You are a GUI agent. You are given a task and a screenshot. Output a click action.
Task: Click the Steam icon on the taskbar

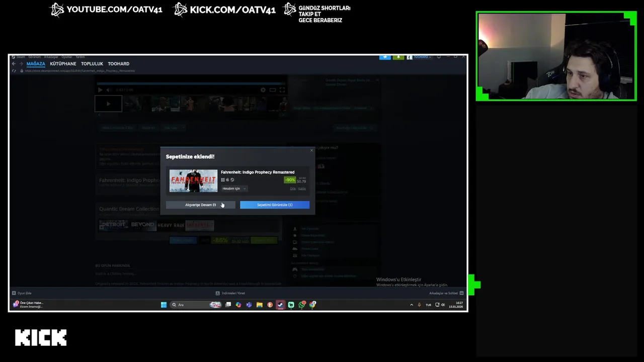tap(280, 305)
